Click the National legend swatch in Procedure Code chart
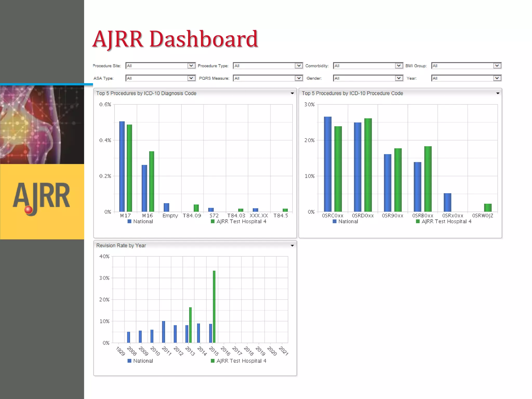 click(335, 222)
